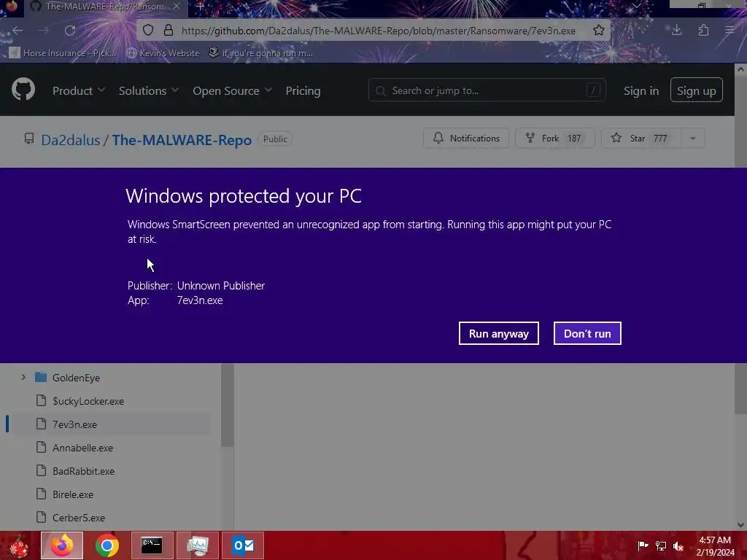
Task: Open a new browser tab
Action: pyautogui.click(x=201, y=7)
